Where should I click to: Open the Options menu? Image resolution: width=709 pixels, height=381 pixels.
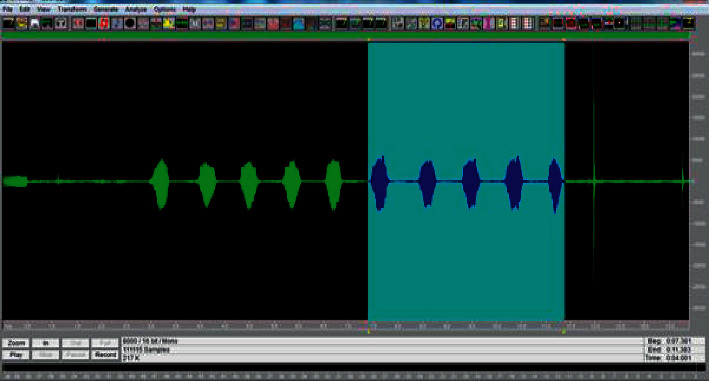point(165,9)
